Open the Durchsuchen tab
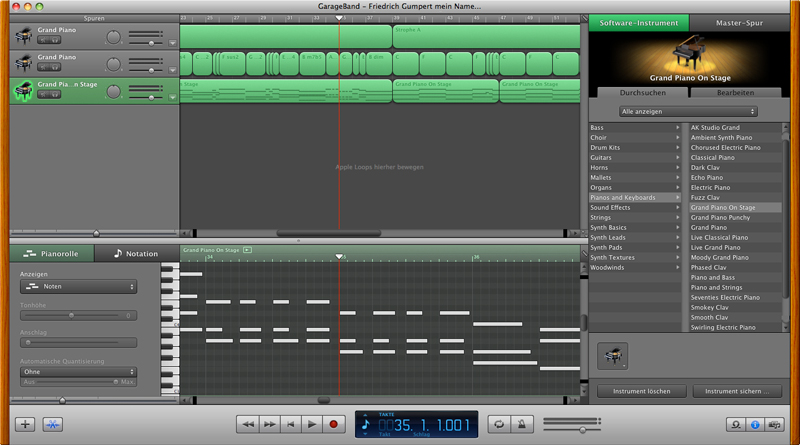This screenshot has height=445, width=800. click(642, 92)
